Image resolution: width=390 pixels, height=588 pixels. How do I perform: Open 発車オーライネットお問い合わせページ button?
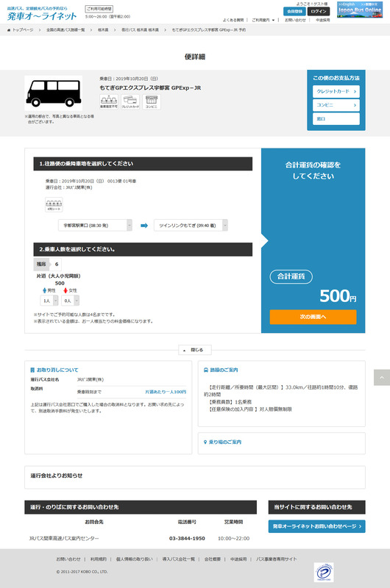317,526
